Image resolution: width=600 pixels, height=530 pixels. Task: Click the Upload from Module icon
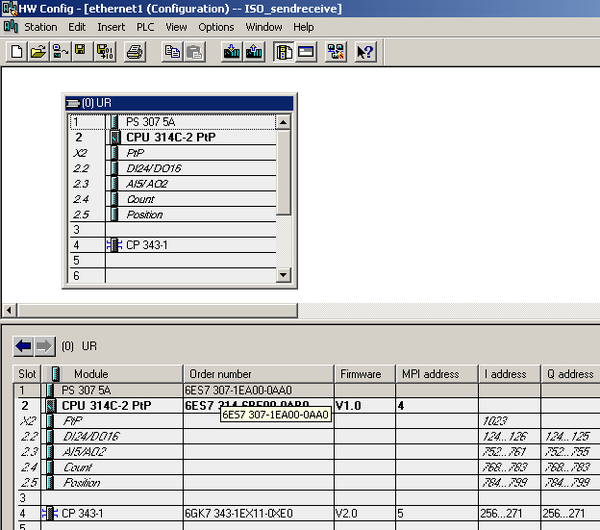[x=254, y=52]
